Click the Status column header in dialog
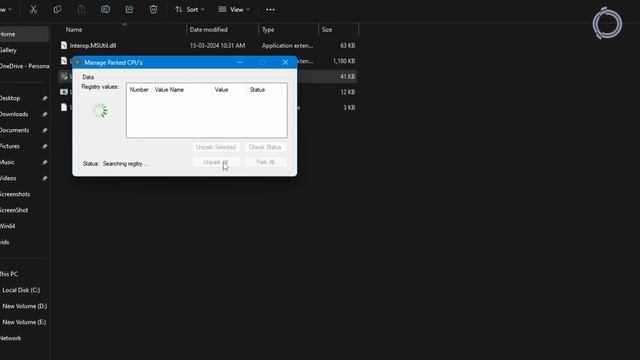Image resolution: width=640 pixels, height=360 pixels. pyautogui.click(x=257, y=90)
